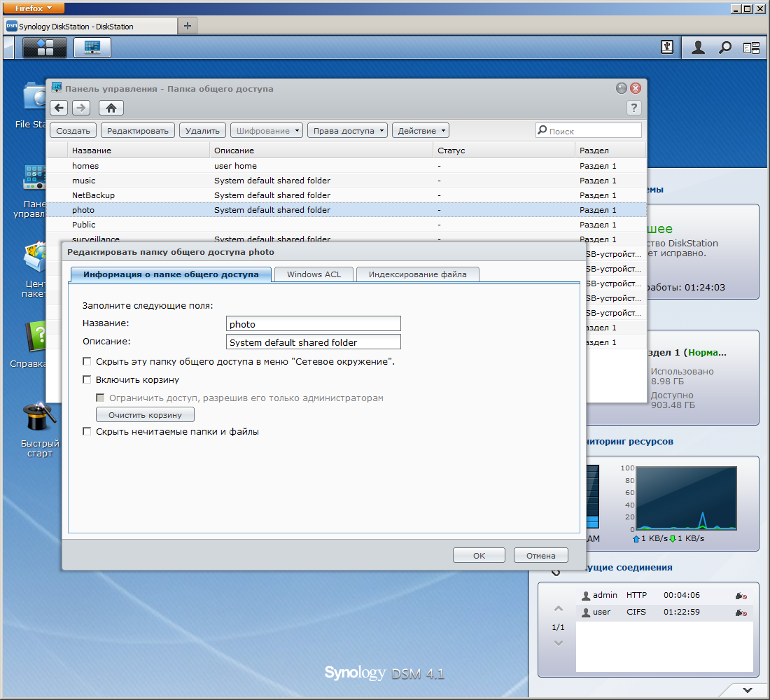
Task: Click the Название input field
Action: click(314, 323)
